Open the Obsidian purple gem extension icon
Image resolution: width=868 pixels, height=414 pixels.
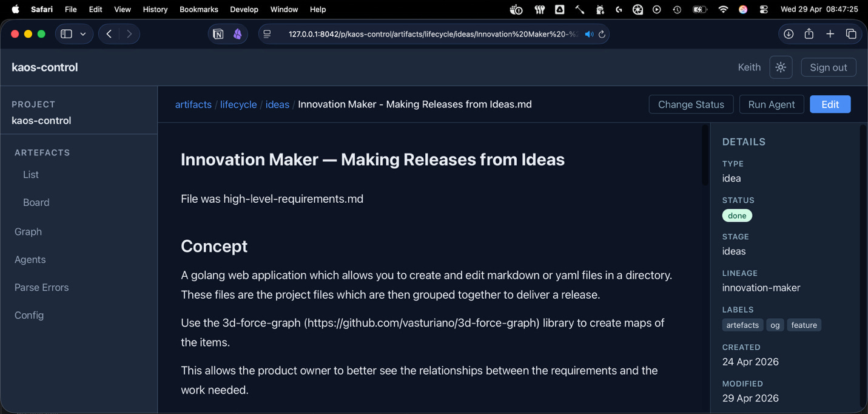238,34
